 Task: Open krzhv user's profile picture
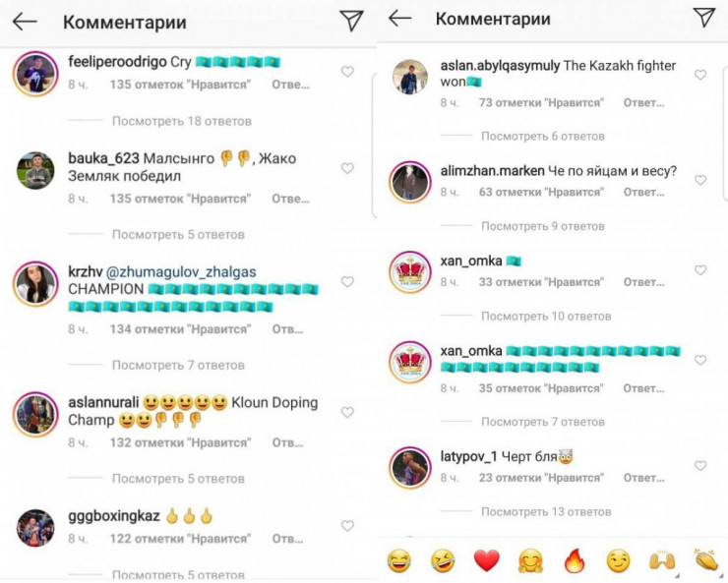pos(35,284)
